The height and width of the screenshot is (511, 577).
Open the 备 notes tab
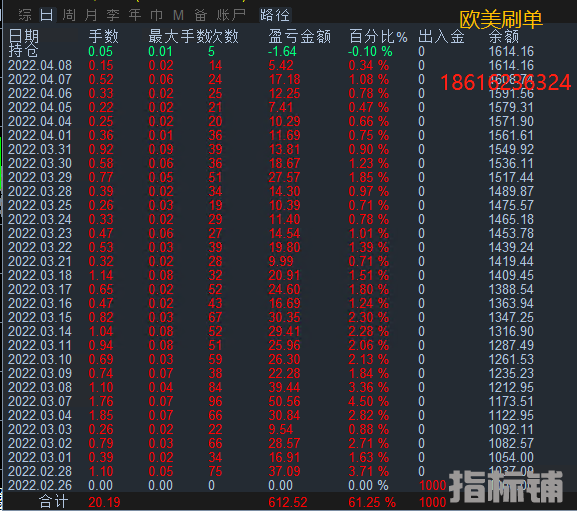[201, 15]
